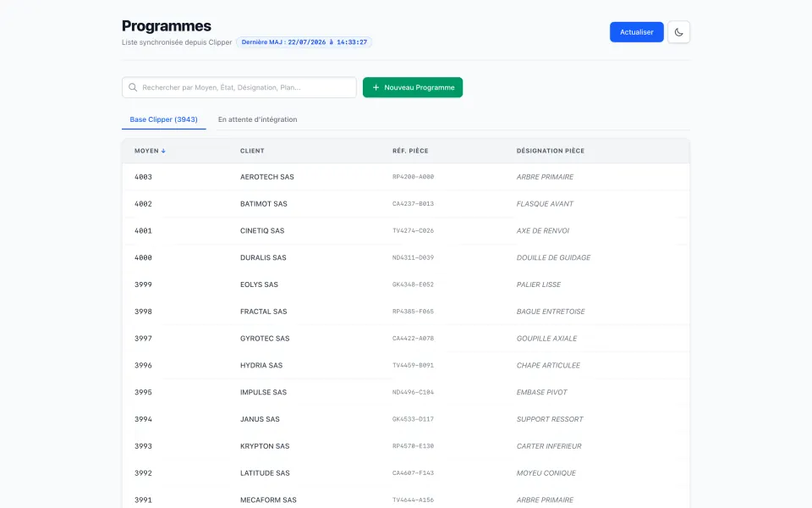Select the LATITUDE SAS client cell
Screen dimensions: 812x508
265,473
